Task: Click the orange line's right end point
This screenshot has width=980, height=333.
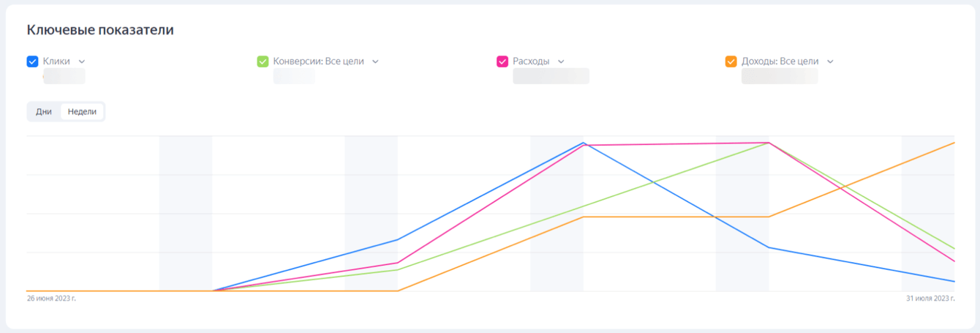Action: 954,143
